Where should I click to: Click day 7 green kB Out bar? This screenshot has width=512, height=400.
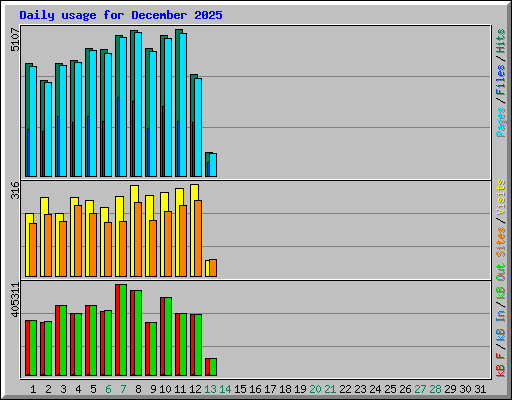click(x=123, y=330)
